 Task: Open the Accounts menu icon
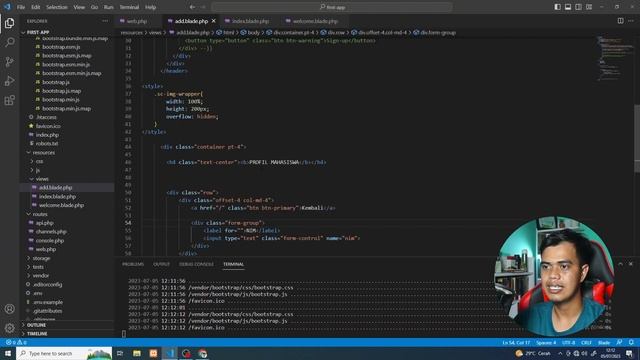coord(9,309)
